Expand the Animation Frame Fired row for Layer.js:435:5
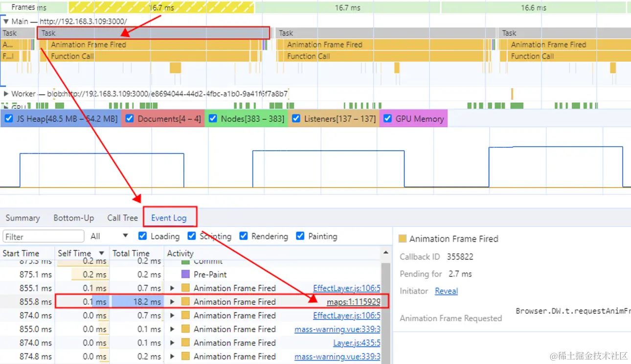 pos(172,343)
